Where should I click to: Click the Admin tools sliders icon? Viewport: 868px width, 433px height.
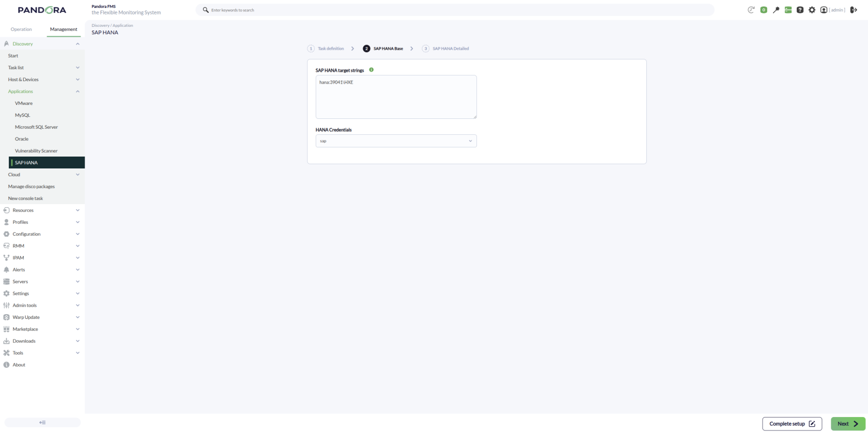6,305
